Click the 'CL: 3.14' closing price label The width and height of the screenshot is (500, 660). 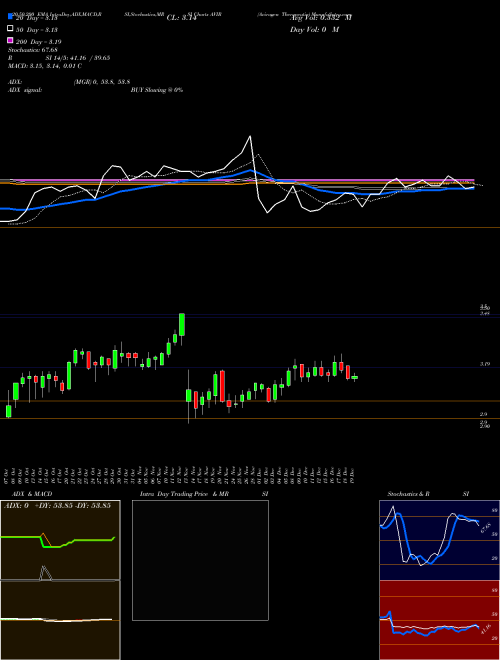pos(182,18)
